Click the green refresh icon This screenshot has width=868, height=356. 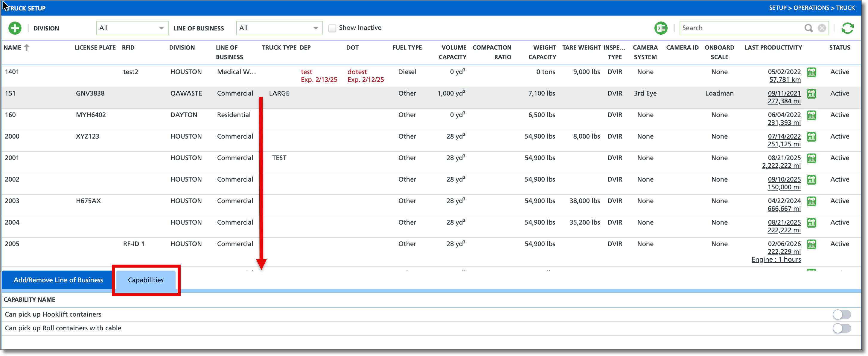click(847, 28)
